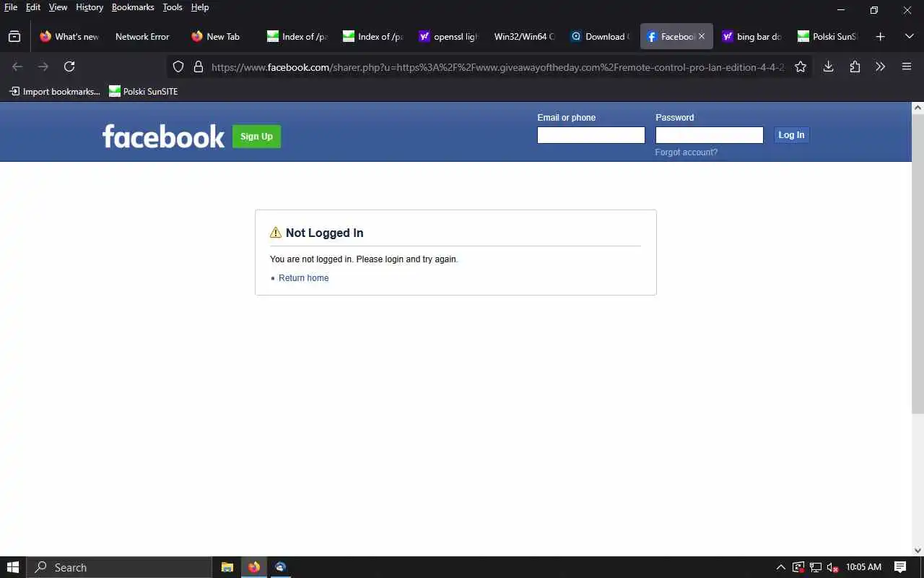924x578 pixels.
Task: Click Import bookmarks in the bookmarks toolbar
Action: click(54, 92)
